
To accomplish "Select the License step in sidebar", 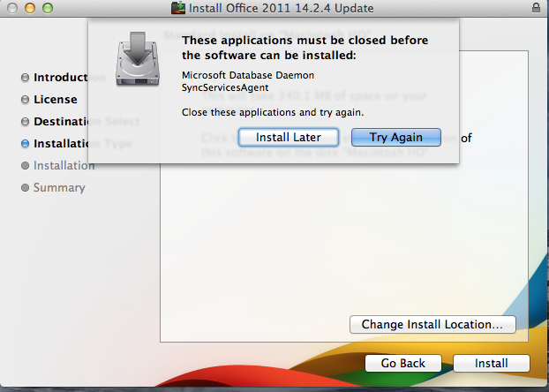I will click(56, 99).
